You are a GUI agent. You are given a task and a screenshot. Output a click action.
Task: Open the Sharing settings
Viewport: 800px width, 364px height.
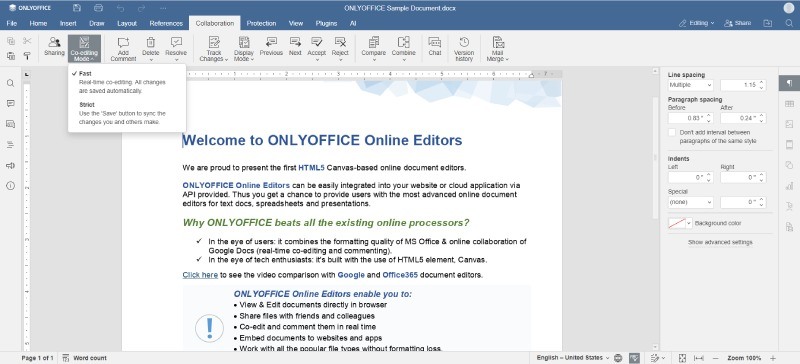tap(54, 46)
